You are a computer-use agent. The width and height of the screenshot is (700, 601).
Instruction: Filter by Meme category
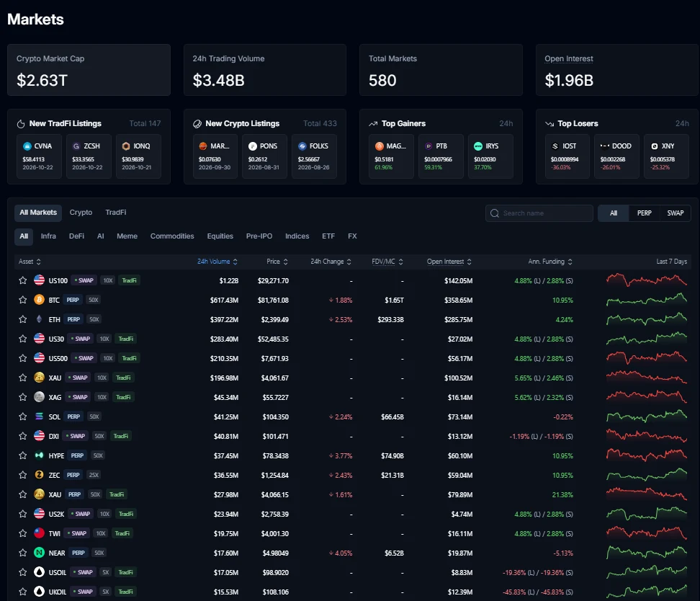coord(127,236)
